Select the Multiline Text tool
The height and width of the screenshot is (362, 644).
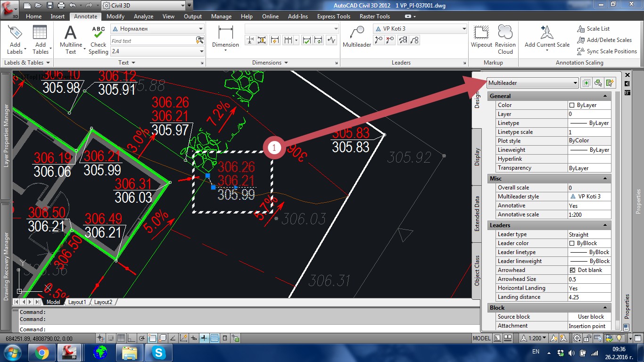tap(71, 40)
